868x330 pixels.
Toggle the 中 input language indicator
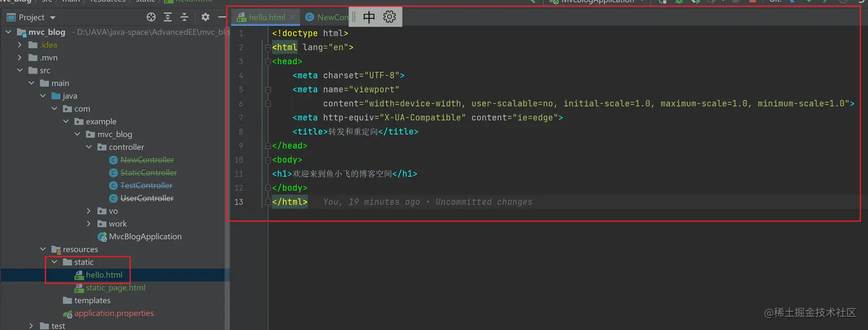[x=369, y=17]
